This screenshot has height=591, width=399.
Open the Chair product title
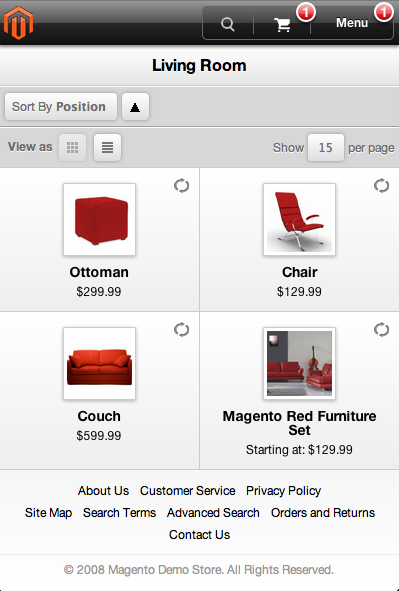300,272
